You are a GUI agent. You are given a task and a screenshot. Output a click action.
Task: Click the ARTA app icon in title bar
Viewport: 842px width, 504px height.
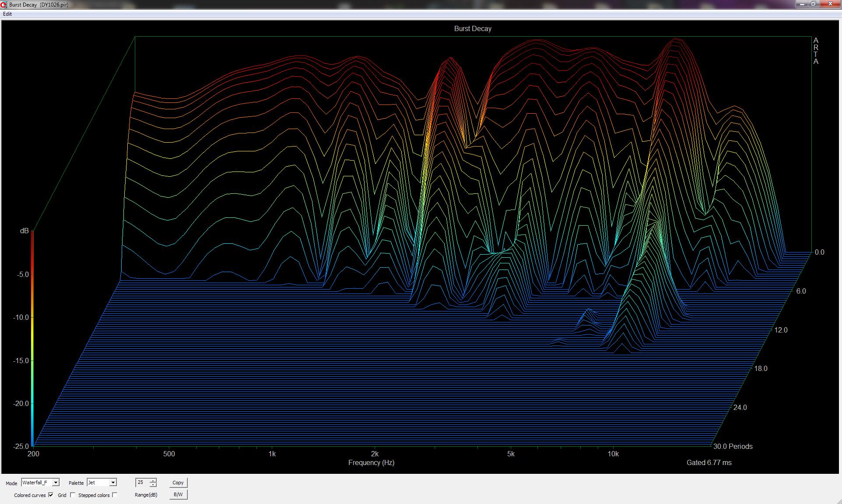tap(4, 4)
